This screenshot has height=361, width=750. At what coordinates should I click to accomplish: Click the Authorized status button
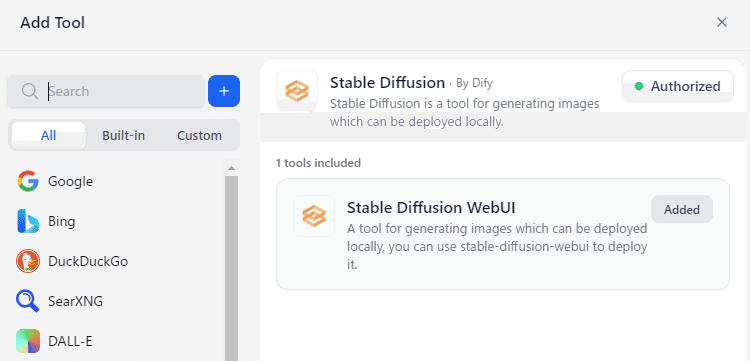678,86
